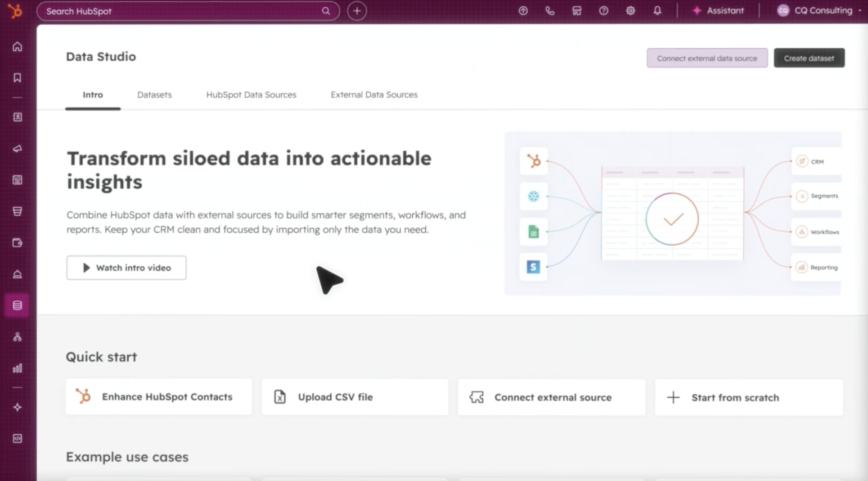868x481 pixels.
Task: Open the Settings gear icon
Action: 630,11
